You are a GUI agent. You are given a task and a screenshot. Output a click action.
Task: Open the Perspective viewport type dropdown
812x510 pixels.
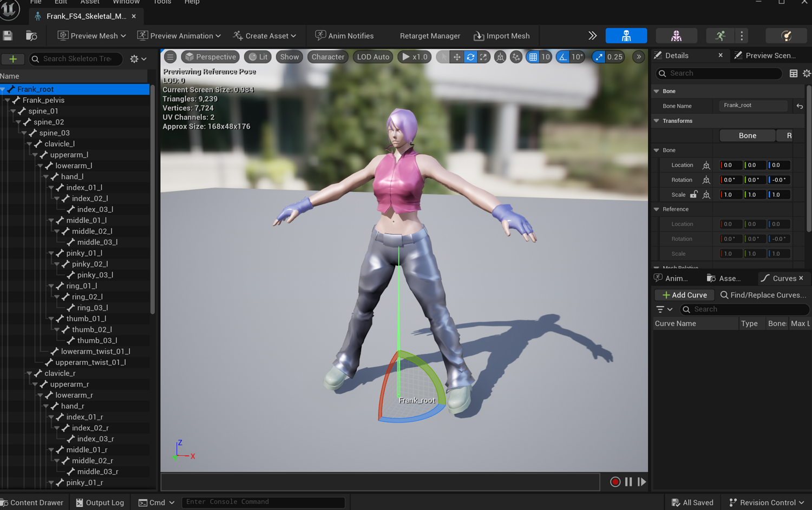210,57
